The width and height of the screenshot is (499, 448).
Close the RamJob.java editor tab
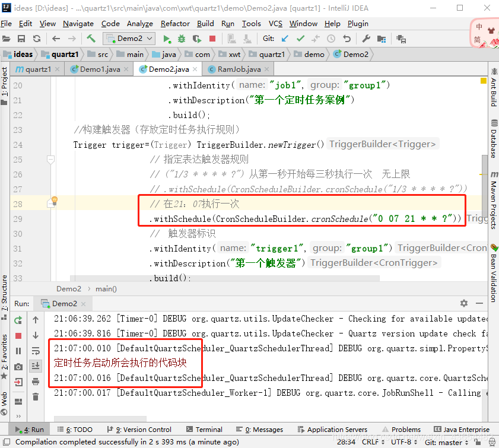pyautogui.click(x=266, y=69)
